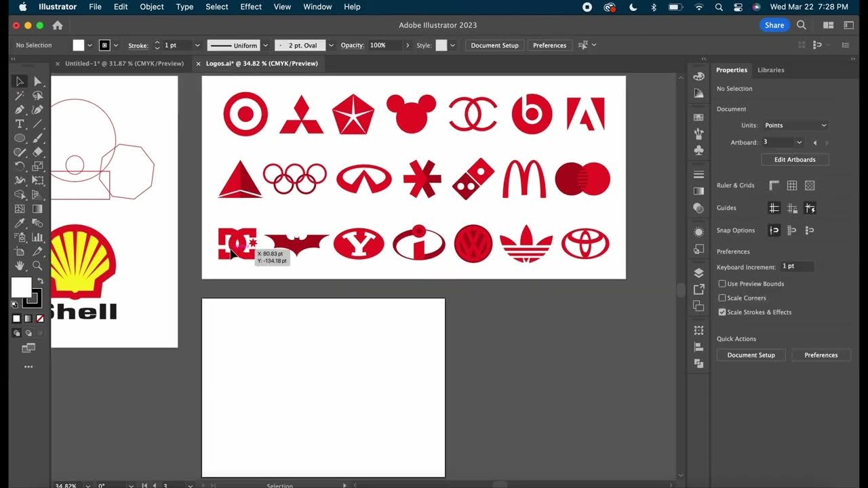Switch to the Untitled-1 document tab
This screenshot has width=868, height=488.
tap(124, 63)
